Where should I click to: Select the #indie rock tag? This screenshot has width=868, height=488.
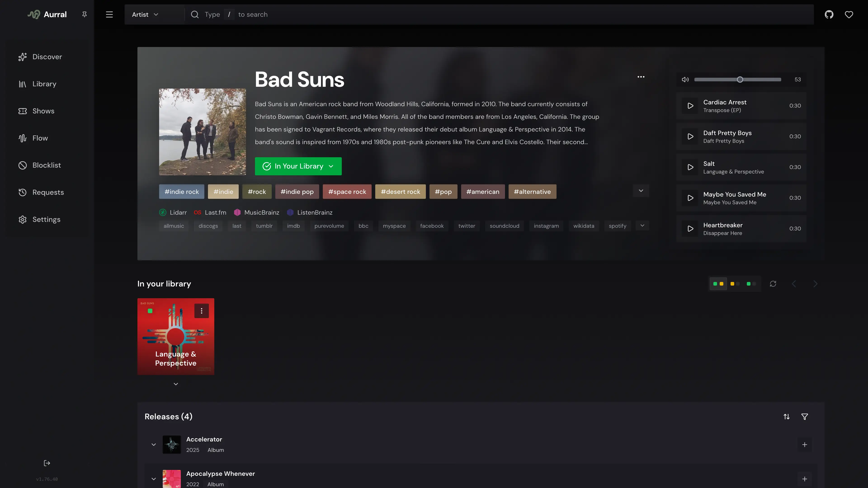click(x=182, y=192)
